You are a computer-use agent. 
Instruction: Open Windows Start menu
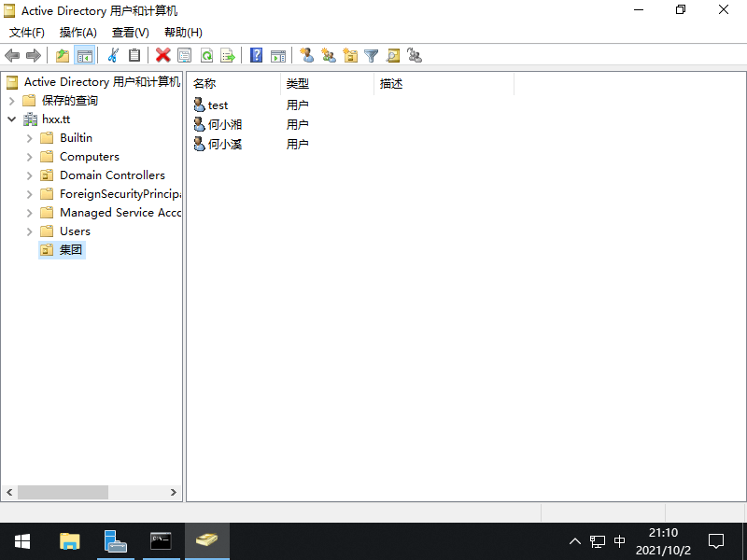tap(22, 541)
